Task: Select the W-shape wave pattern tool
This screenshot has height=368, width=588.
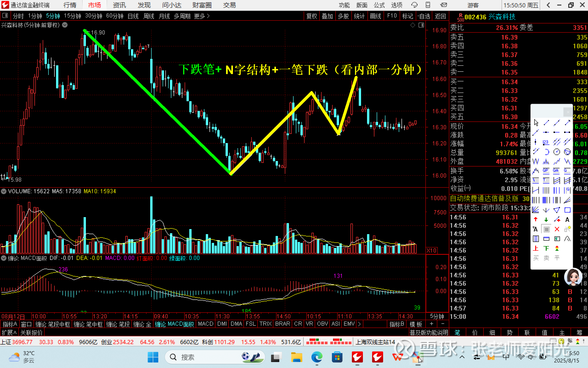Action: tap(536, 161)
